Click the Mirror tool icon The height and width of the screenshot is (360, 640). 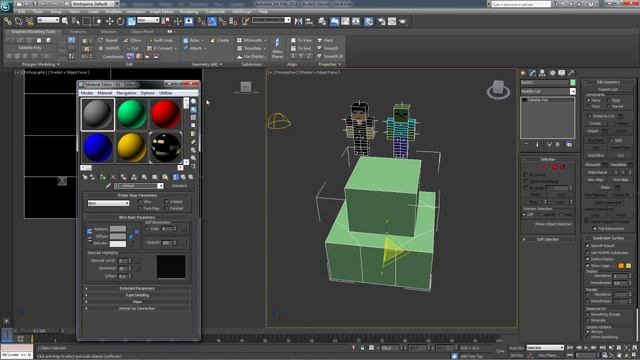click(298, 21)
